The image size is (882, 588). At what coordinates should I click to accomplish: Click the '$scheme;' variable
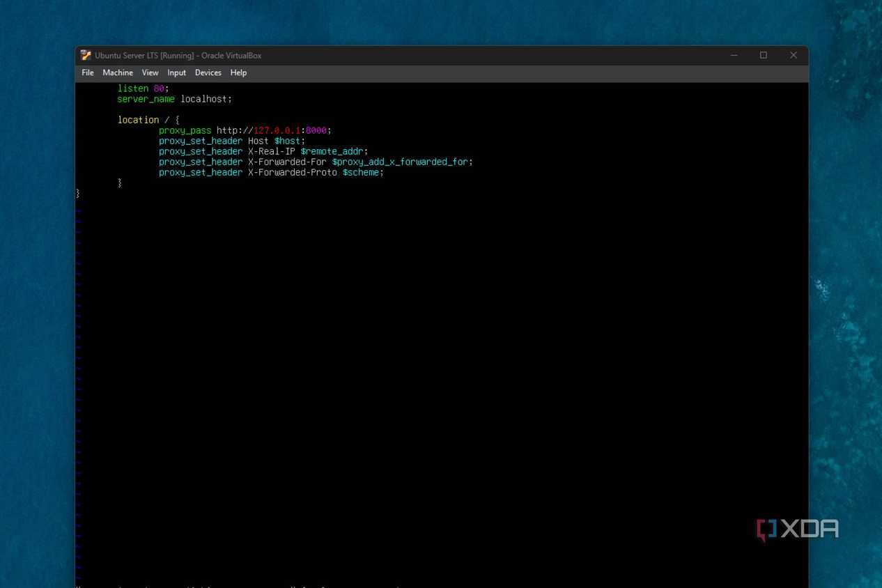pyautogui.click(x=363, y=172)
